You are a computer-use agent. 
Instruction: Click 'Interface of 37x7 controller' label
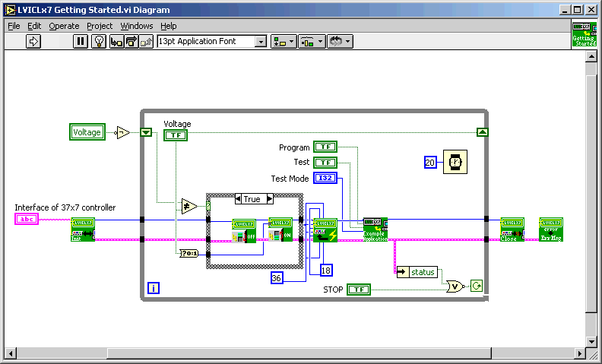coord(65,207)
